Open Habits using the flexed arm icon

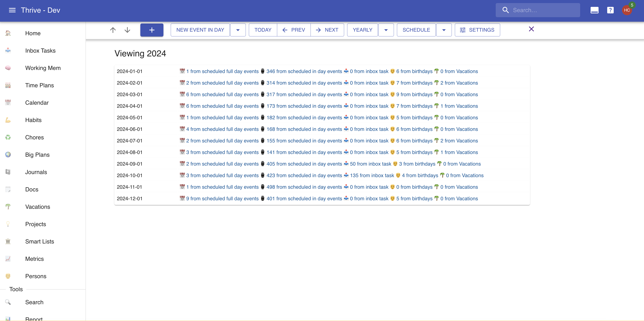[8, 120]
